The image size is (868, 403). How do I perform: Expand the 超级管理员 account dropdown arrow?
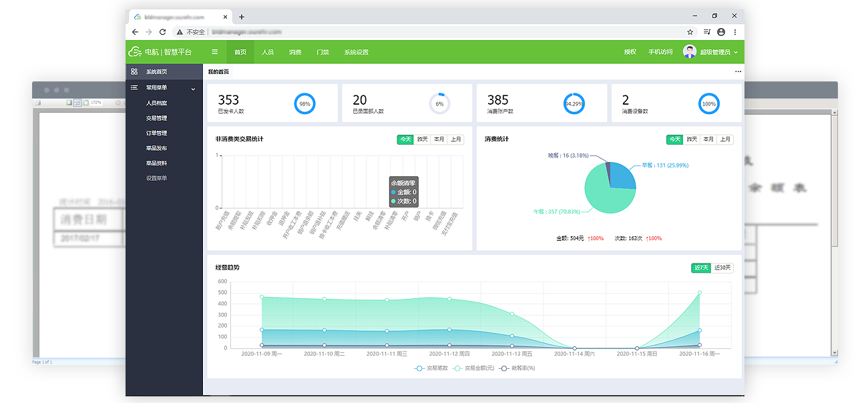(736, 52)
